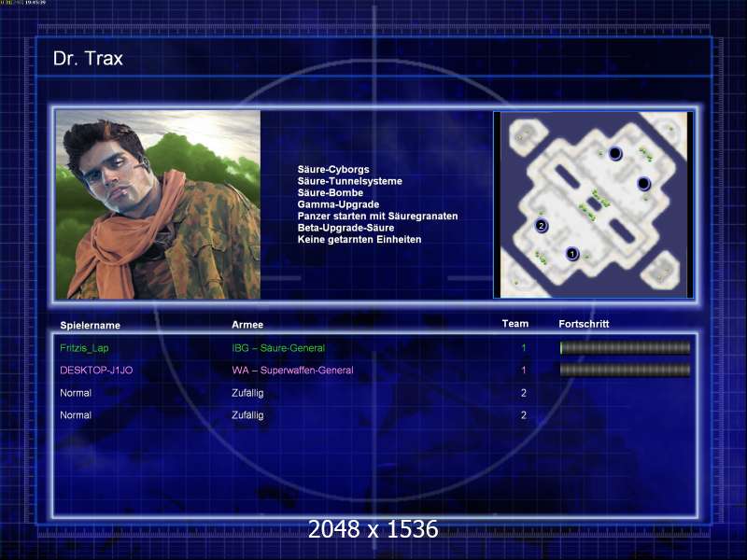The width and height of the screenshot is (747, 560).
Task: Click the "Team" column header
Action: click(515, 324)
